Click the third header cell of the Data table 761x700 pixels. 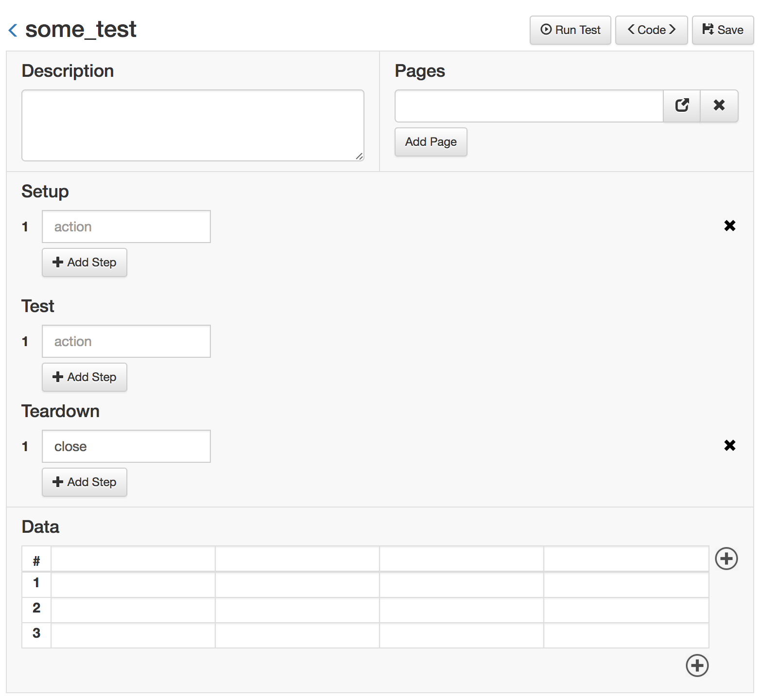point(462,559)
